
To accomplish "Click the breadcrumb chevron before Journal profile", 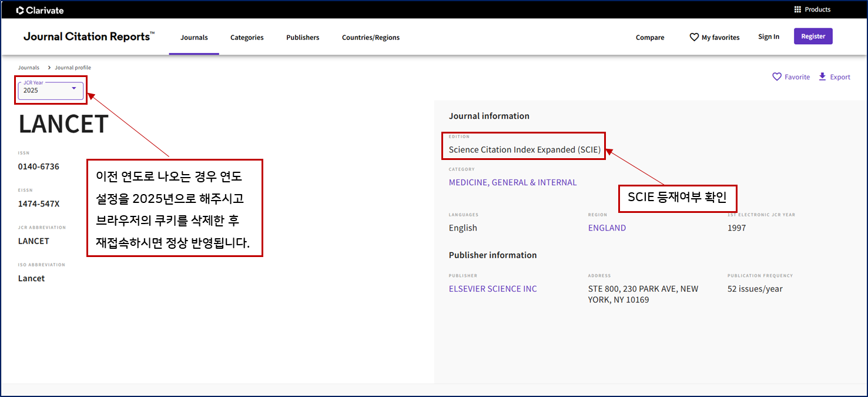I will tap(49, 68).
